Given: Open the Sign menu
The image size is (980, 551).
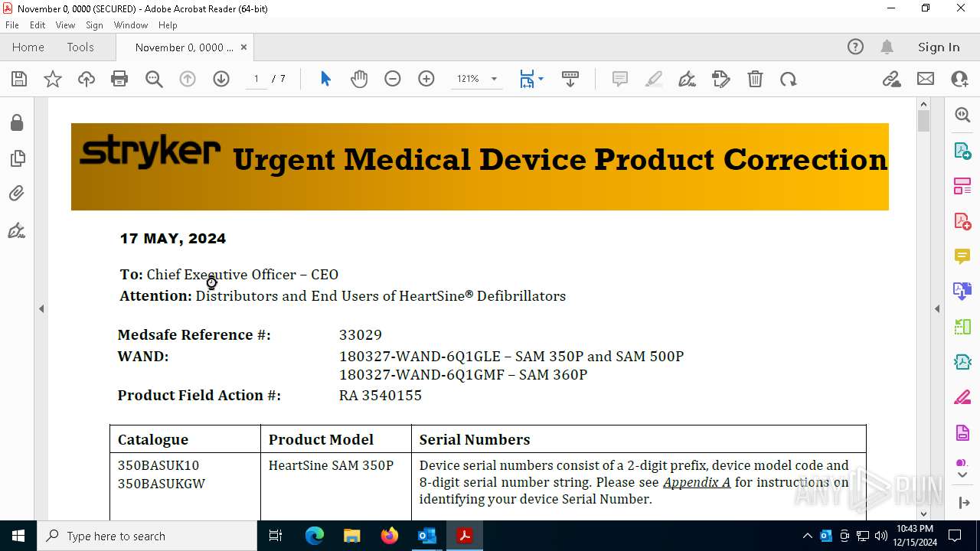Looking at the screenshot, I should (x=94, y=25).
